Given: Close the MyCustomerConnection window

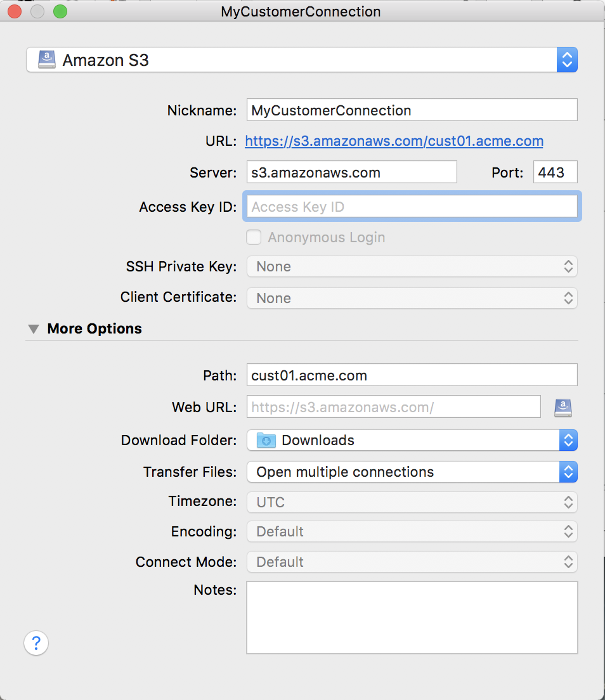Looking at the screenshot, I should (x=15, y=11).
